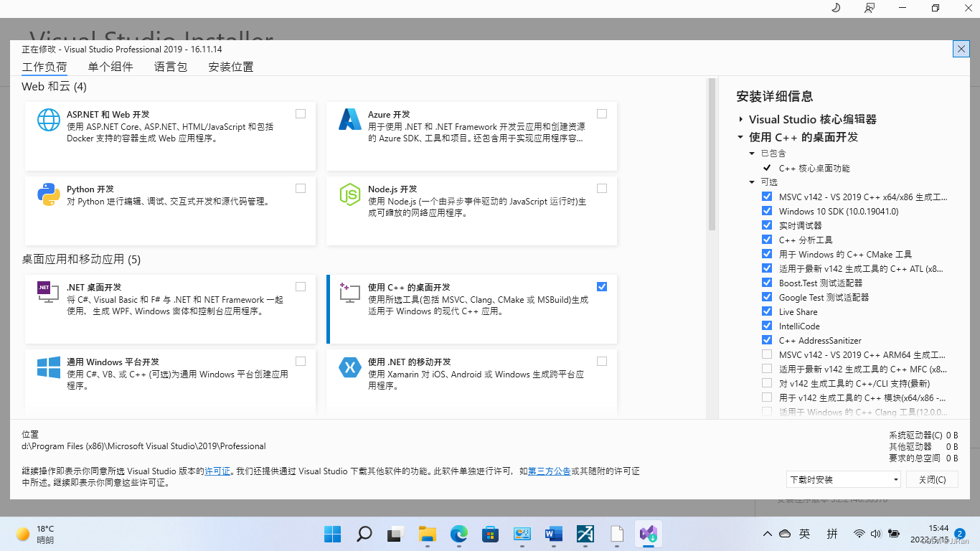Open the Wi-Fi network tray icon
Screen dimensions: 980x551
click(859, 534)
